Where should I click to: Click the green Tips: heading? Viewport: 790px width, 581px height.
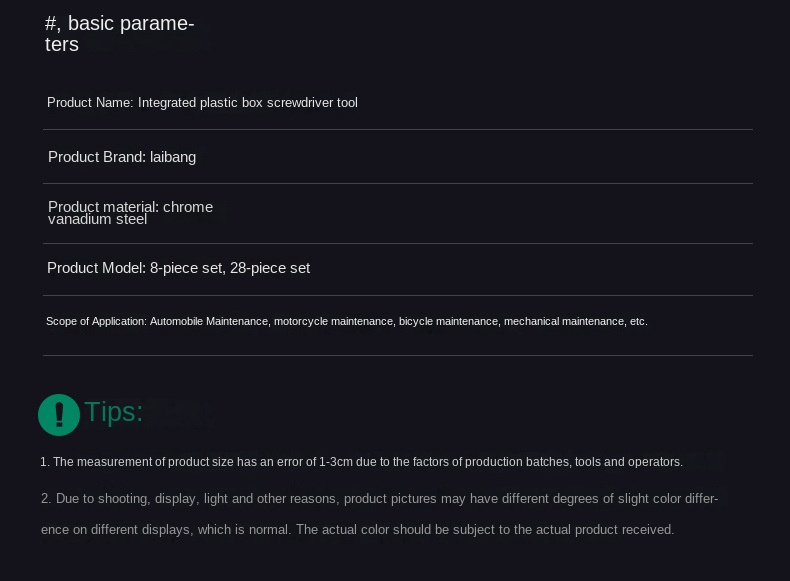[x=114, y=412]
